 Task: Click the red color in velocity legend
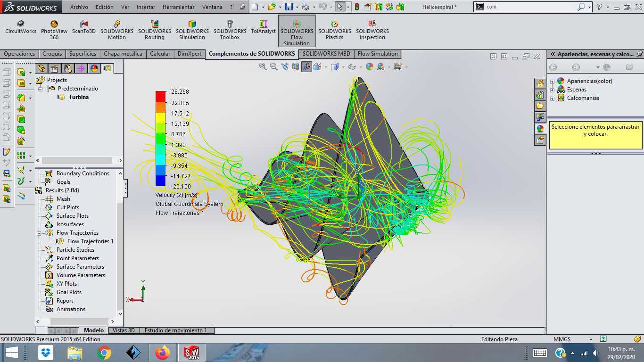pyautogui.click(x=161, y=96)
